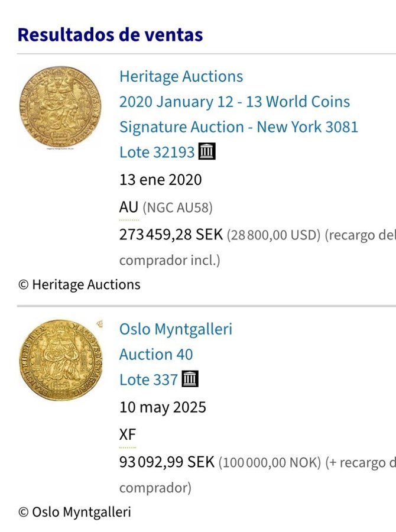
Task: Click the museum icon beside Lote 337
Action: coord(190,379)
